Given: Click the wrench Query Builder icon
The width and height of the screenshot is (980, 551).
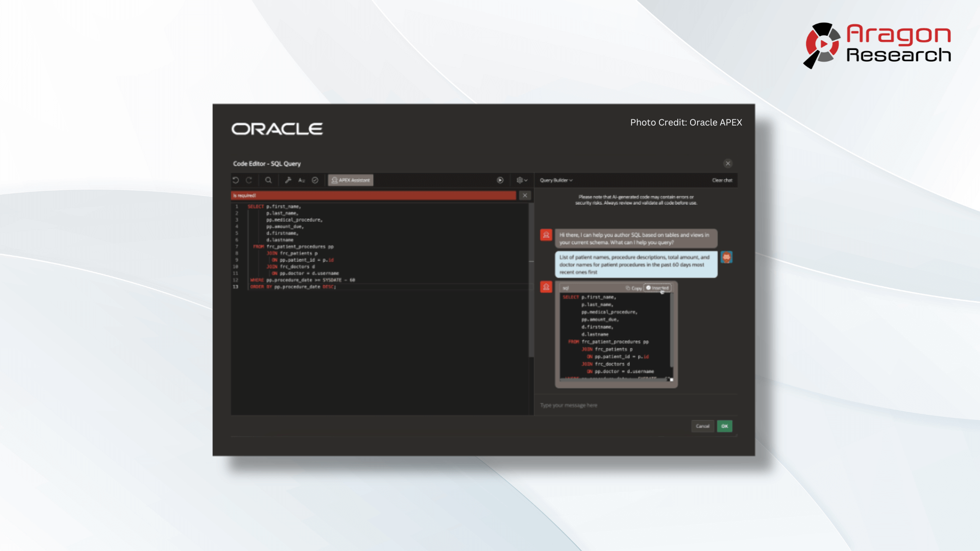Looking at the screenshot, I should coord(288,180).
